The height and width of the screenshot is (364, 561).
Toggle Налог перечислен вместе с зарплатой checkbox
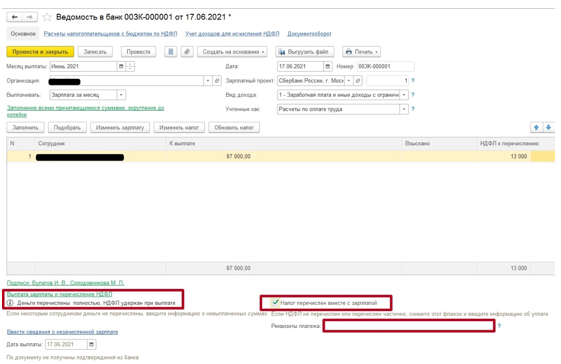275,303
